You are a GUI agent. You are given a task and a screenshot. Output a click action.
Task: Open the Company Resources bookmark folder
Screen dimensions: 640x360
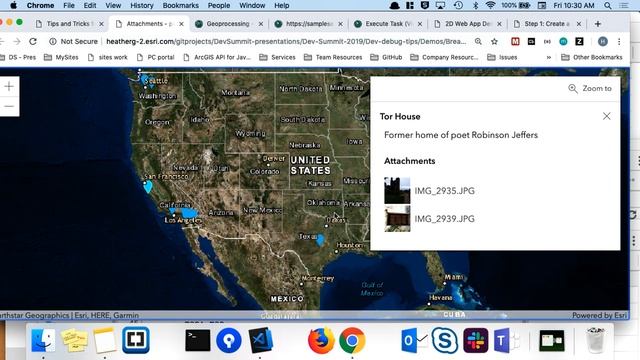[444, 57]
